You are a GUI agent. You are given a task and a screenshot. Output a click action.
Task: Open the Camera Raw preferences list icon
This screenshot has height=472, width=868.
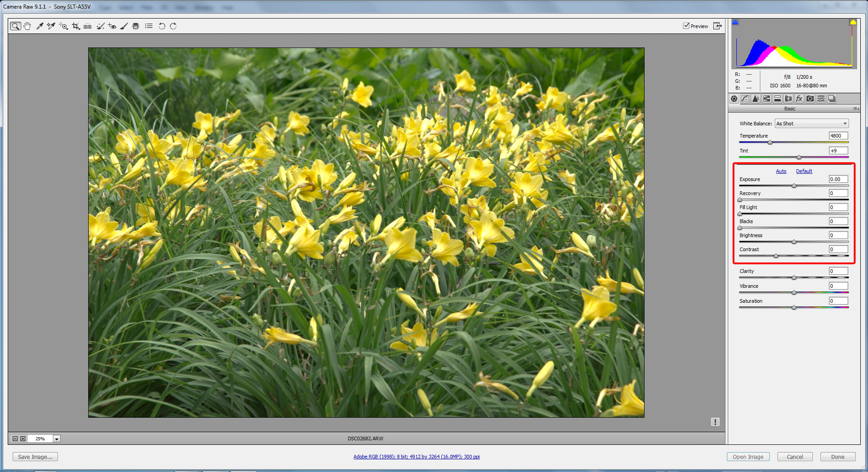point(148,26)
